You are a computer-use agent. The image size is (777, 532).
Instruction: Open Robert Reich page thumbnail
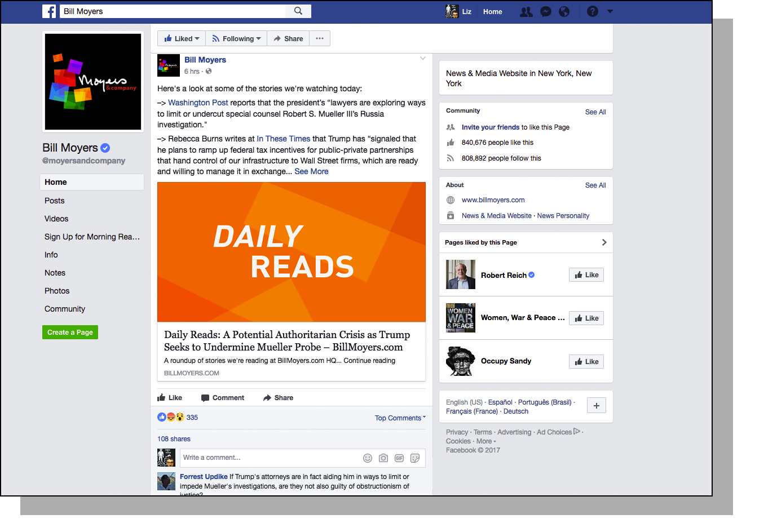point(461,274)
